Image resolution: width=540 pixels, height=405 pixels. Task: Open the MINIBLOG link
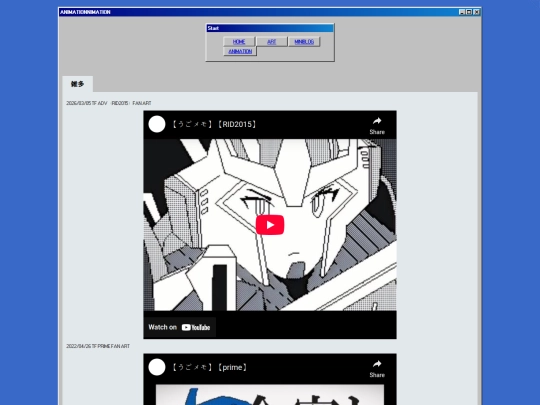click(x=304, y=42)
